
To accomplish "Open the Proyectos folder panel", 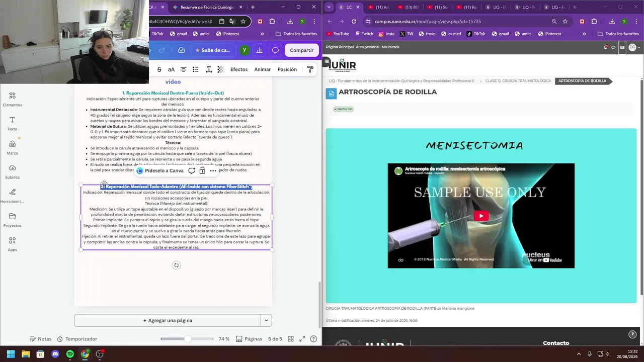I will coord(12,220).
